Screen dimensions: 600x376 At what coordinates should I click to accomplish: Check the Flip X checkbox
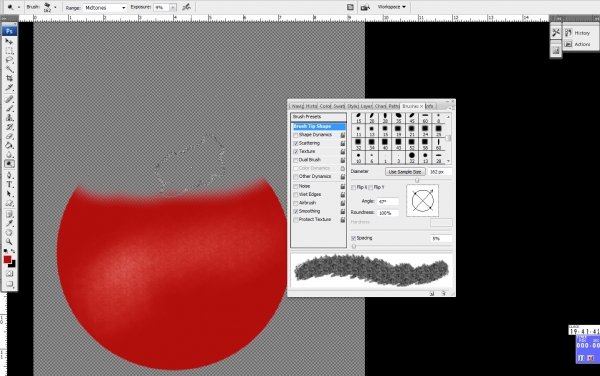[x=353, y=187]
